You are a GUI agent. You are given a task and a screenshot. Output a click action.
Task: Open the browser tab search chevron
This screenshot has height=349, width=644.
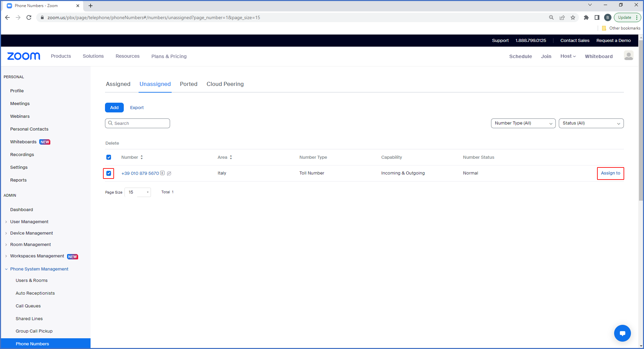(590, 5)
